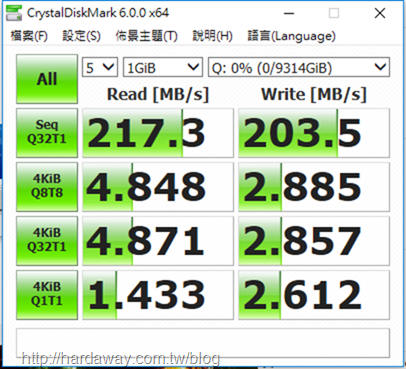
Task: Click the 4KiB Q8T8 read result 4.848
Action: pos(158,187)
